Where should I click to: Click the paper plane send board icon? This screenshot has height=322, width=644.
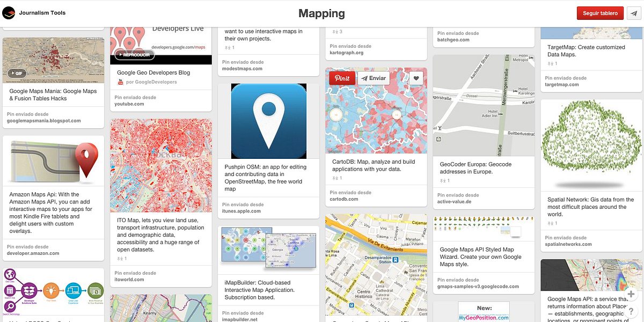tap(635, 13)
